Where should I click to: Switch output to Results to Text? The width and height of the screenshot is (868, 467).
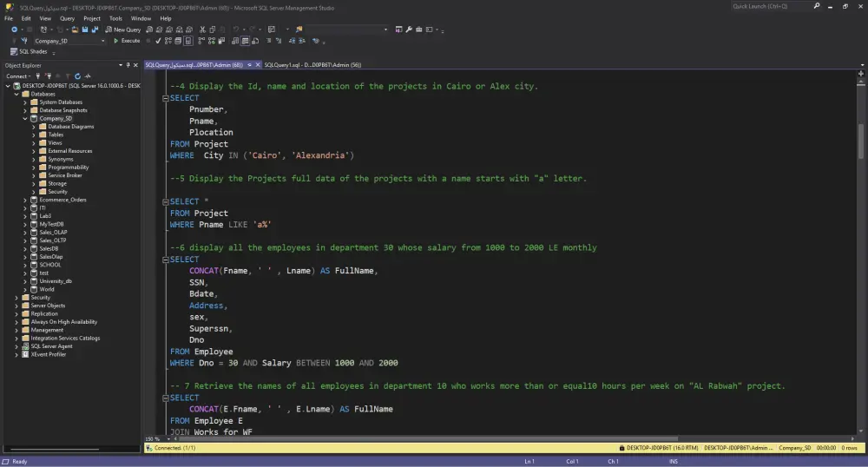(235, 41)
